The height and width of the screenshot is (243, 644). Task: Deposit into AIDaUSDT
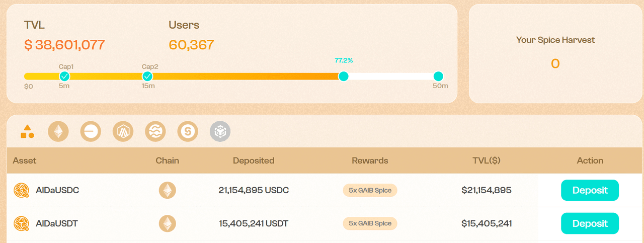tap(590, 223)
